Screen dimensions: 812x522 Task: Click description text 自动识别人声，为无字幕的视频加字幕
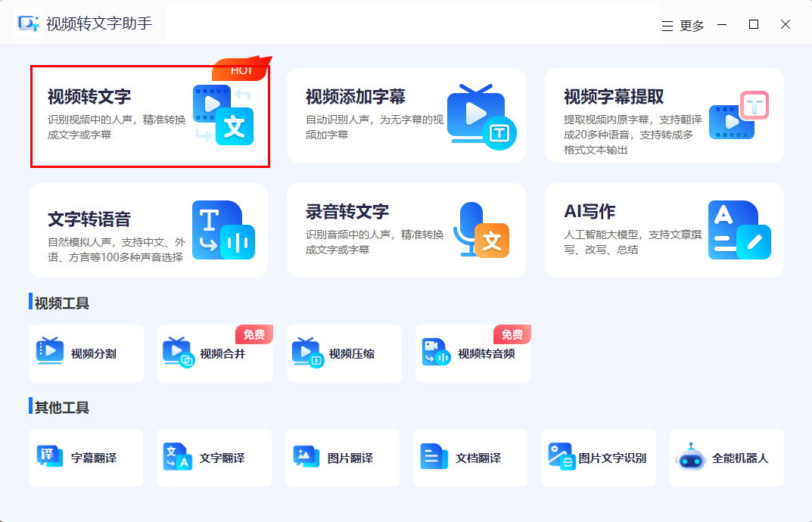pyautogui.click(x=375, y=127)
